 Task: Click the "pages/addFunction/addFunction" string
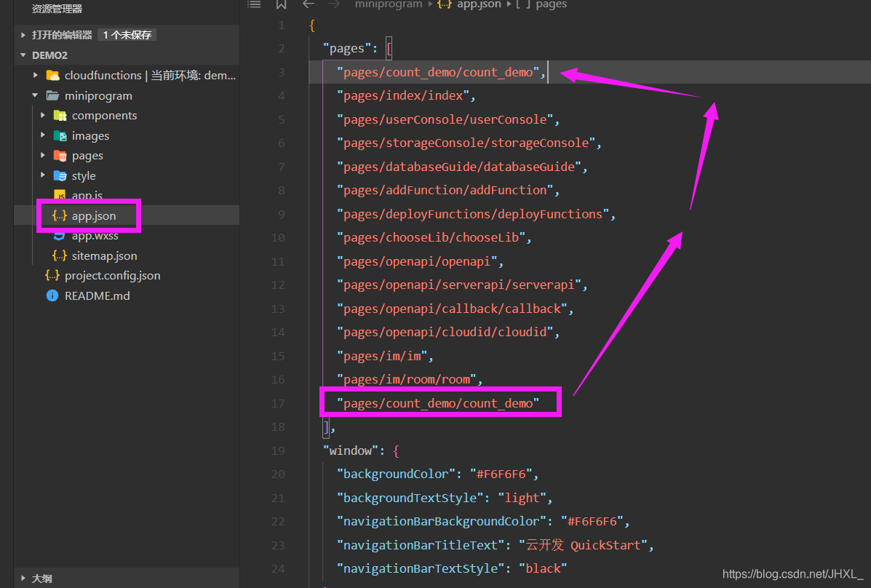point(445,190)
